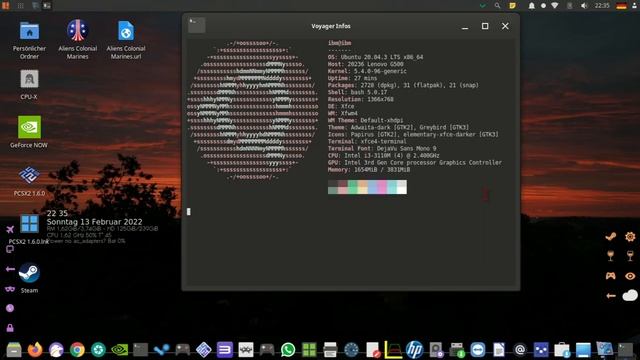
Task: Click the purple left arrow on left panel
Action: tap(10, 269)
